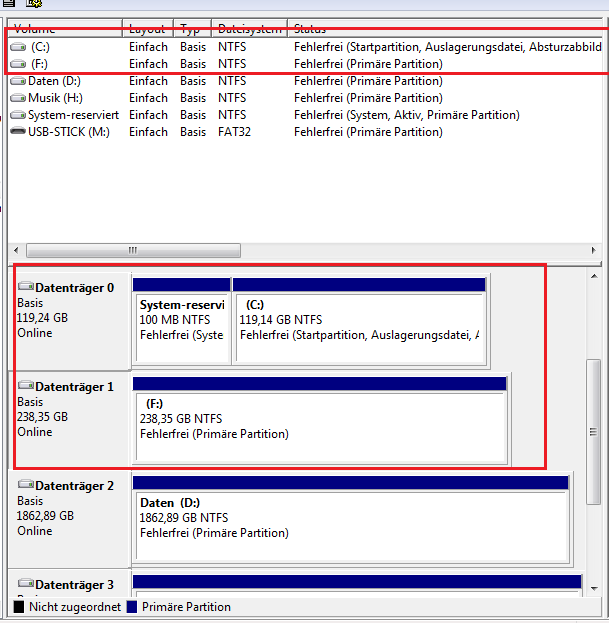The width and height of the screenshot is (609, 623).
Task: Click the 'Primäre Partition' legend label
Action: pos(186,607)
